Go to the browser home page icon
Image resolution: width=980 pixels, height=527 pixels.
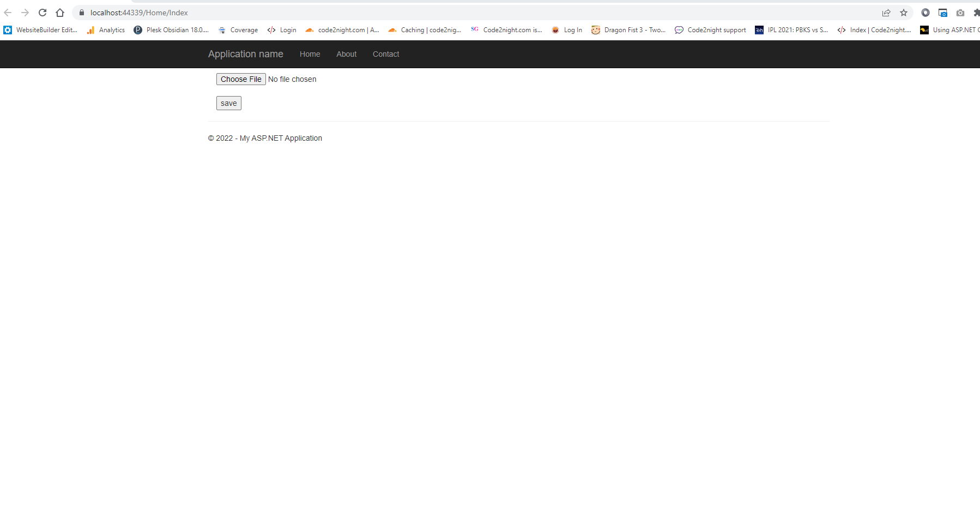[60, 13]
